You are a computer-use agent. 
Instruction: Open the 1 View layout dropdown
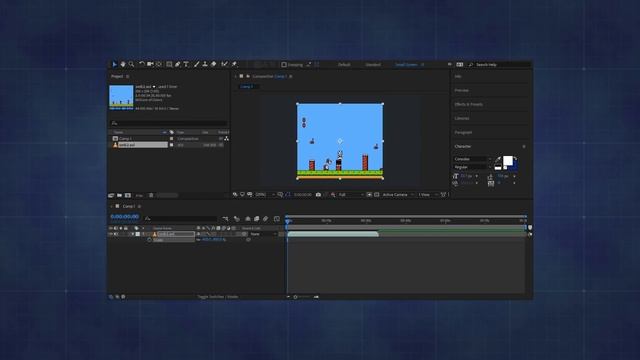(427, 195)
